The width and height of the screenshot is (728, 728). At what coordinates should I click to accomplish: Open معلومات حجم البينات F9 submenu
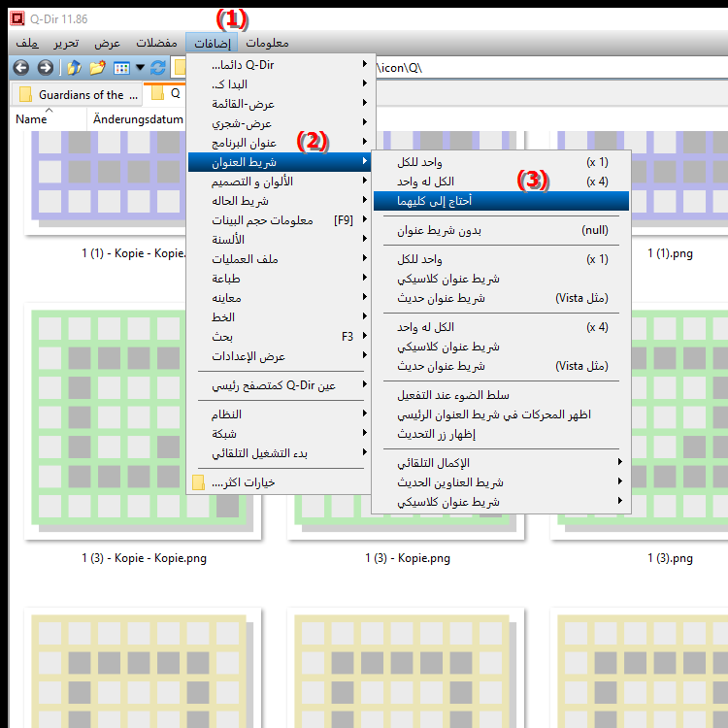279,220
